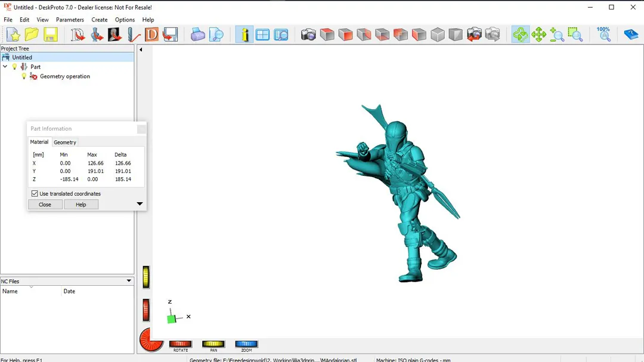Open the Options menu
This screenshot has height=362, width=644.
coord(125,20)
